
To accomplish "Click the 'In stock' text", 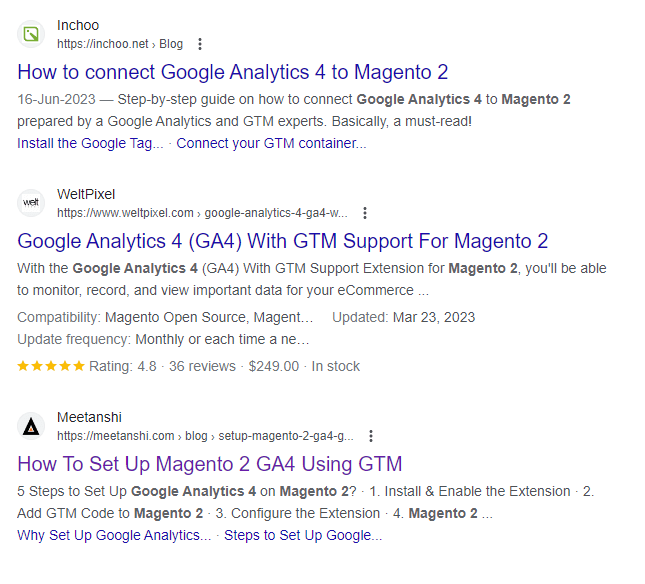I will (336, 366).
